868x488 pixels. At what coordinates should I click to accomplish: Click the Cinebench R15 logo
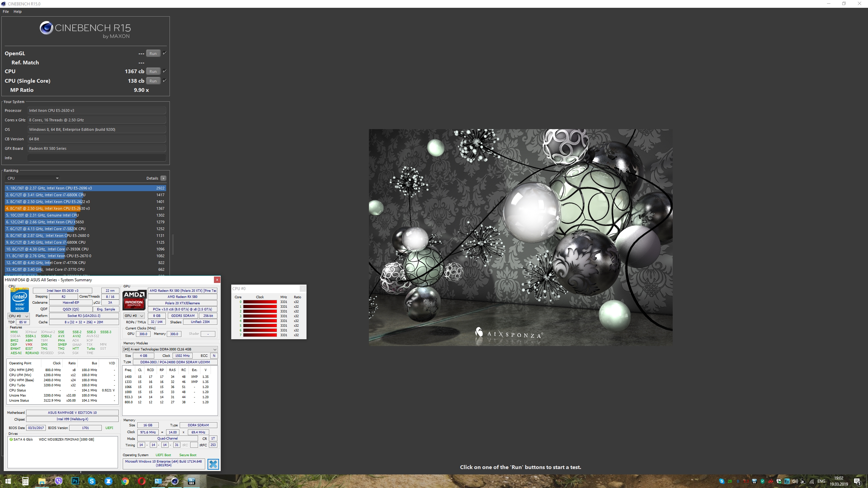coord(85,30)
